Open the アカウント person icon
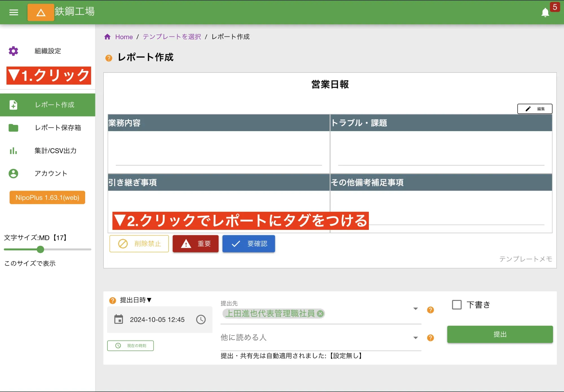The width and height of the screenshot is (564, 392). coord(13,174)
